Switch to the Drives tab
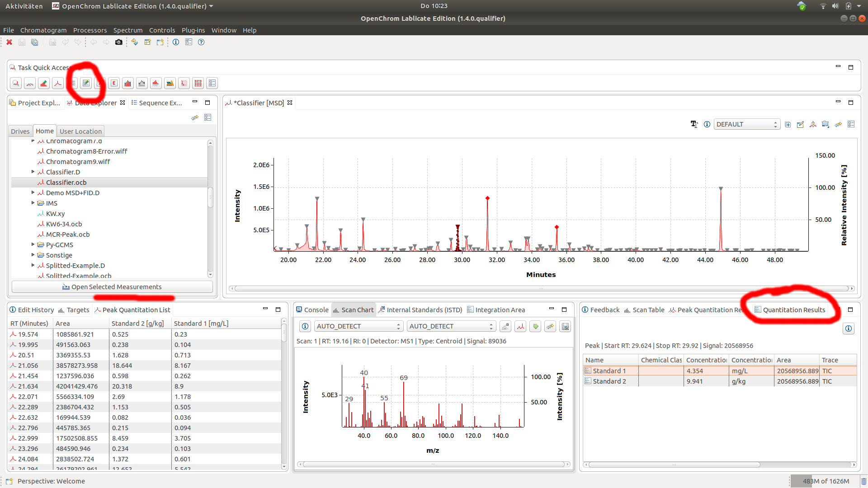868x488 pixels. [x=20, y=131]
